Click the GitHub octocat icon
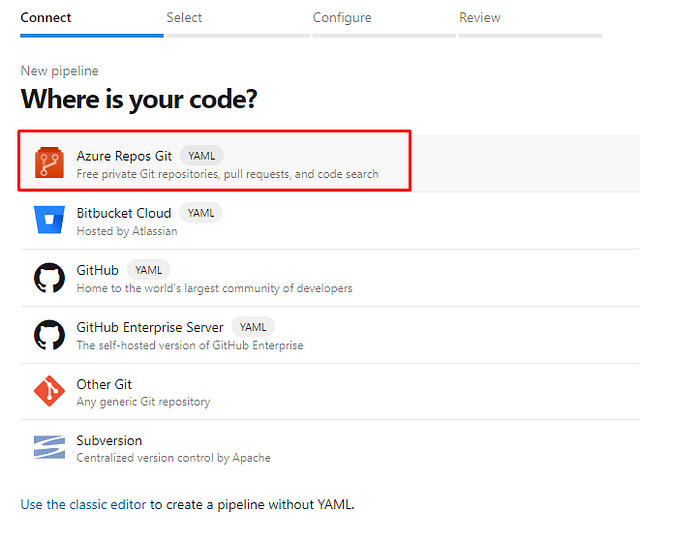The image size is (700, 536). tap(49, 277)
